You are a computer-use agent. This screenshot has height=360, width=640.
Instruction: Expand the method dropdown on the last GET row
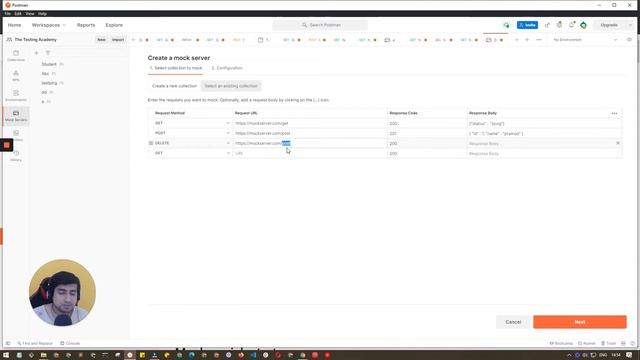pos(228,153)
